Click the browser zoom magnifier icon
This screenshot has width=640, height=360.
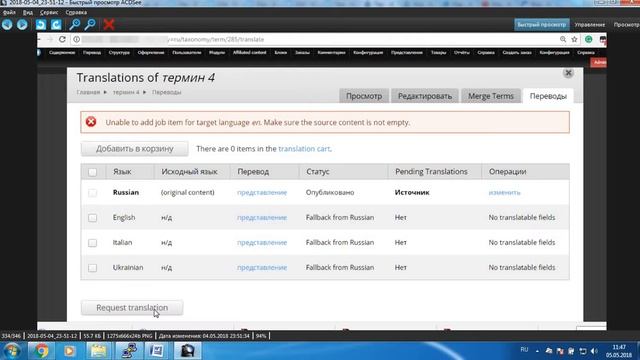(563, 39)
